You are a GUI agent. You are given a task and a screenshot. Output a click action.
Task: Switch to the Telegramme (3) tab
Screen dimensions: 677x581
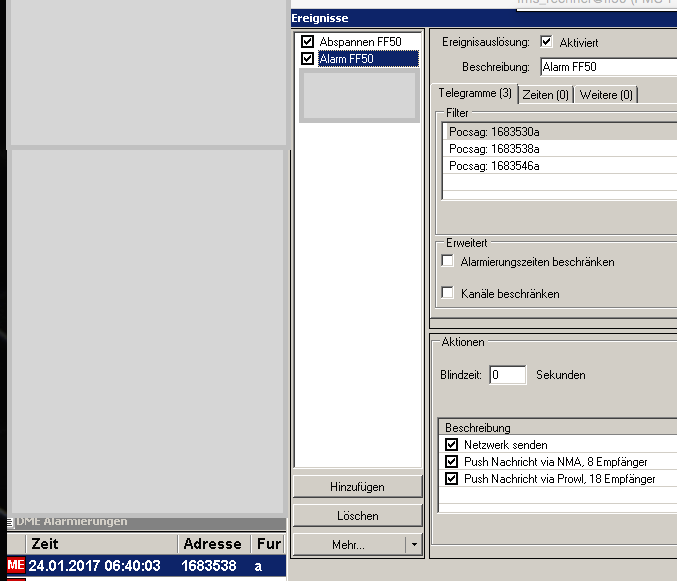point(475,93)
